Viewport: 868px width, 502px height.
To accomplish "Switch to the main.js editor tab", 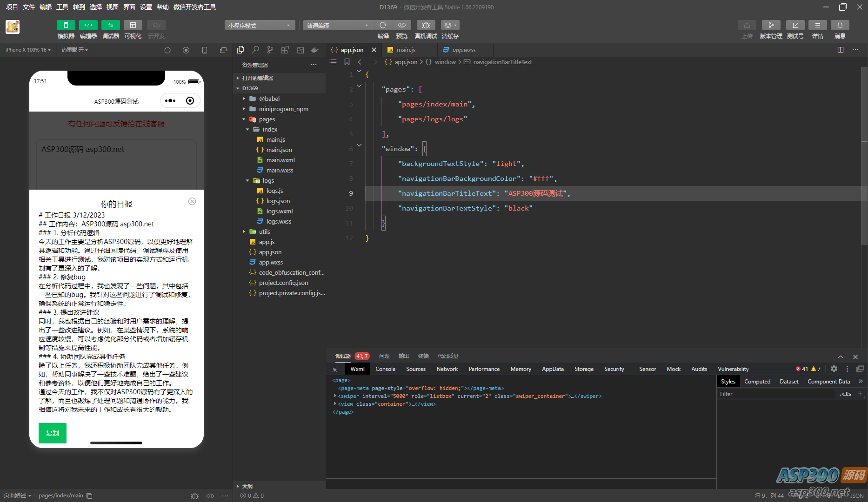I will tap(406, 50).
